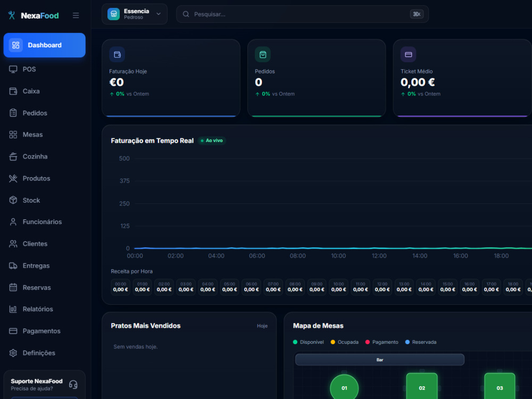The width and height of the screenshot is (532, 399).
Task: Navigate to Mesas page
Action: coord(45,135)
